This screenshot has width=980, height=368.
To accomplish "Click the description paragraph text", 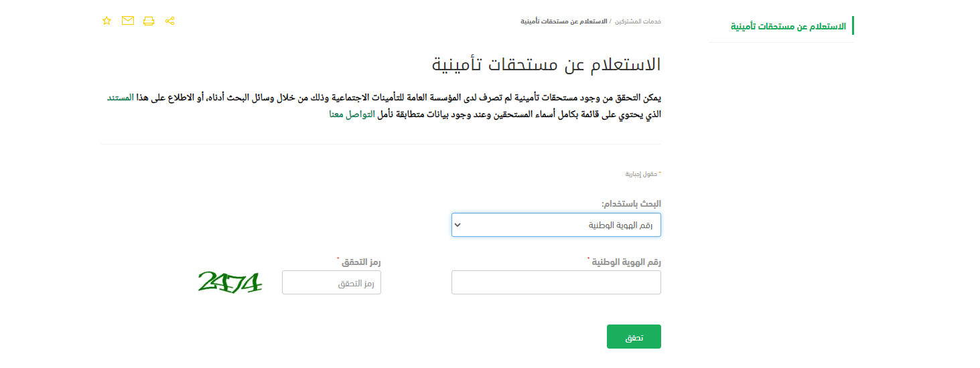I will tap(384, 106).
